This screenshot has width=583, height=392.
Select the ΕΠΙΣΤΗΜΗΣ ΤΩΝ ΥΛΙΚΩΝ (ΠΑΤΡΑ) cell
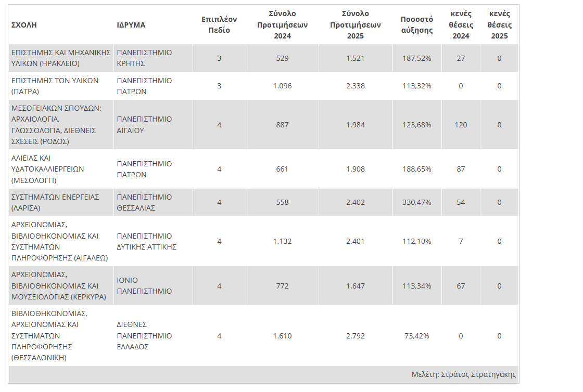tap(55, 86)
